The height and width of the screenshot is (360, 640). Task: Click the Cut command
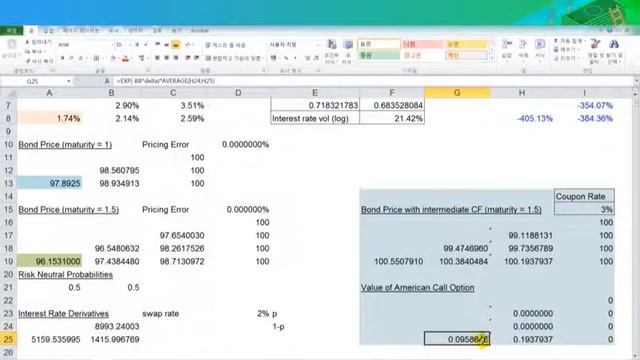38,42
